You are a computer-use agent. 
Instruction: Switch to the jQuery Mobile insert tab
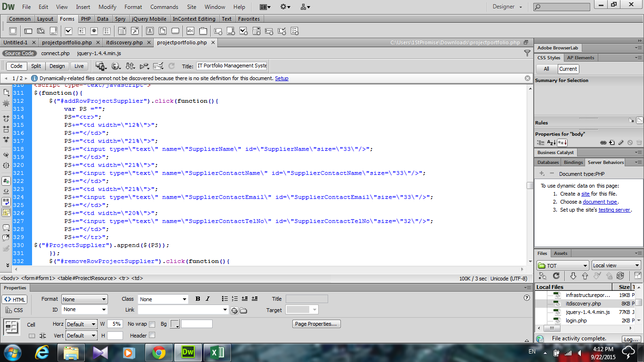tap(149, 19)
